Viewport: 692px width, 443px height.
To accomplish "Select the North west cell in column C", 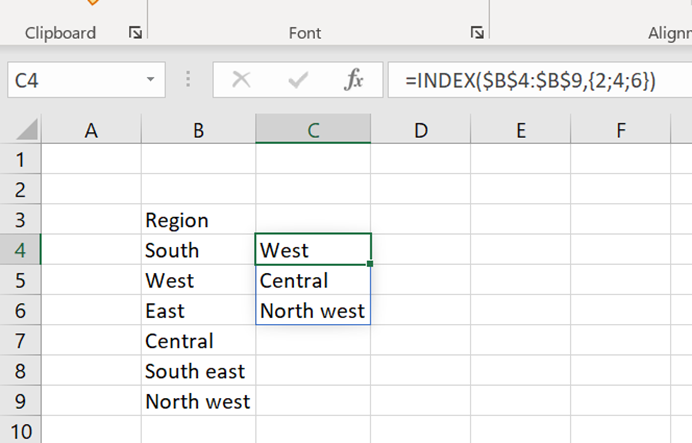I will [x=312, y=311].
